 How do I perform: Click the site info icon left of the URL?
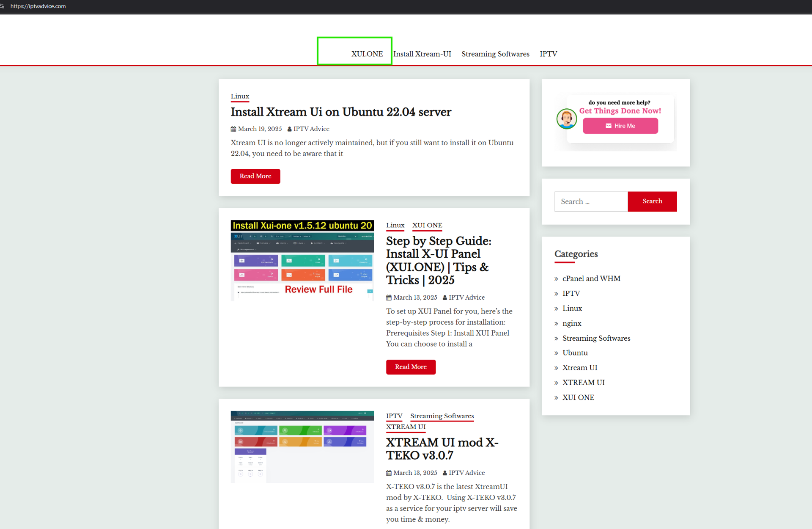[2, 6]
